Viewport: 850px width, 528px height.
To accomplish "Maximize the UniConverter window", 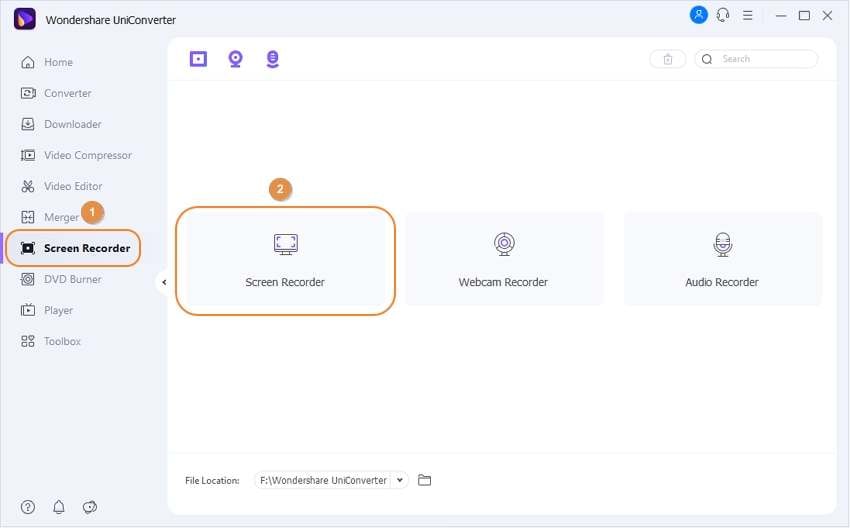I will coord(804,16).
